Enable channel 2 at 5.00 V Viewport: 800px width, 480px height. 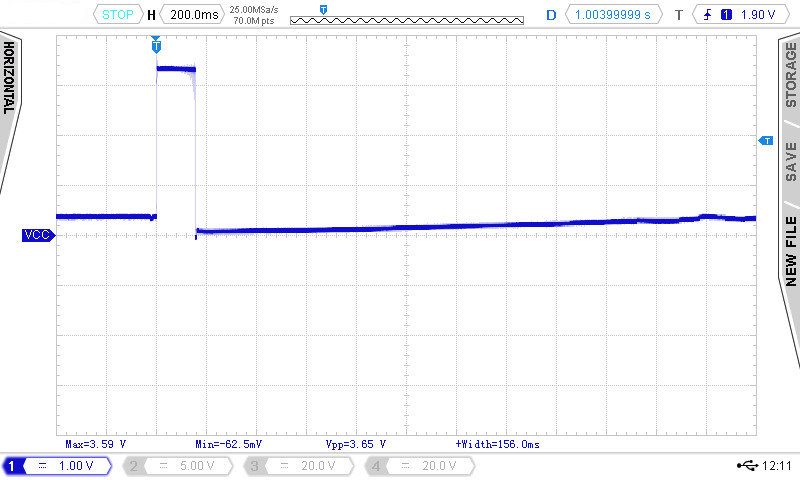(x=180, y=466)
